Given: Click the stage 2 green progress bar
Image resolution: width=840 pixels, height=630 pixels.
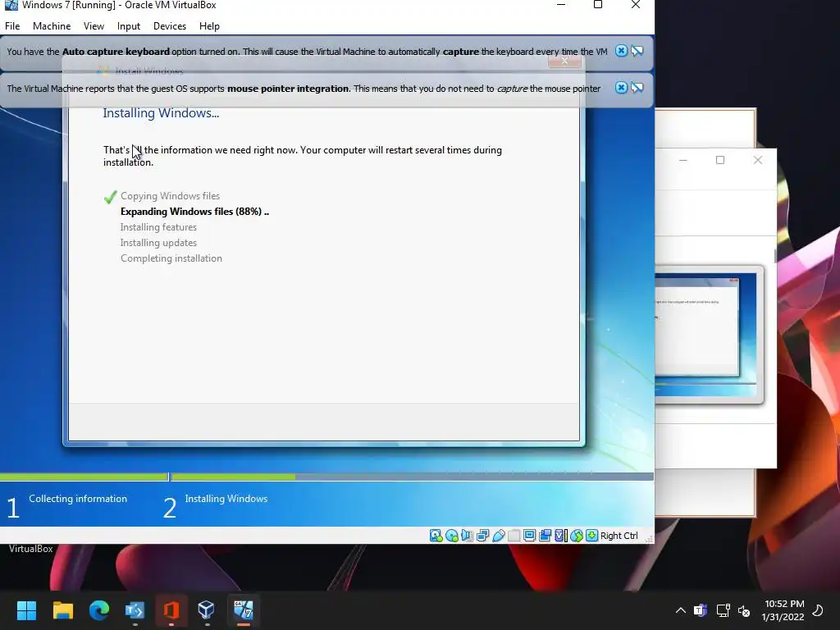Looking at the screenshot, I should click(x=233, y=477).
